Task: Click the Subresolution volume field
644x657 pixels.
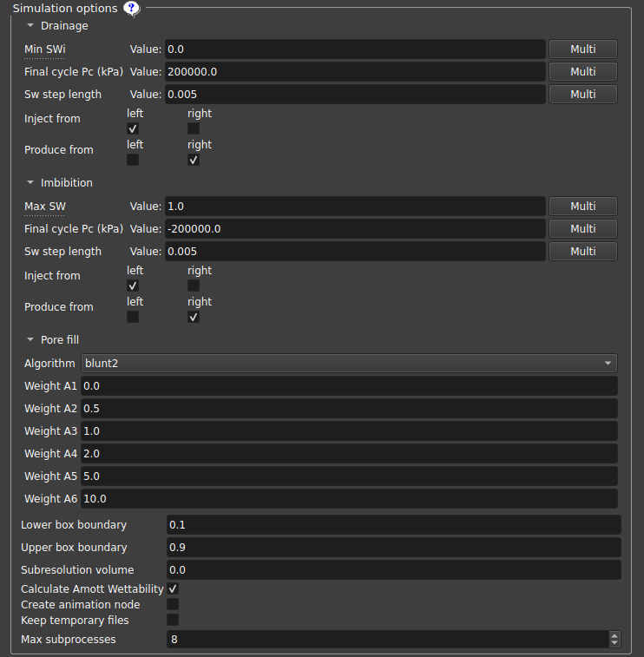Action: coord(393,570)
